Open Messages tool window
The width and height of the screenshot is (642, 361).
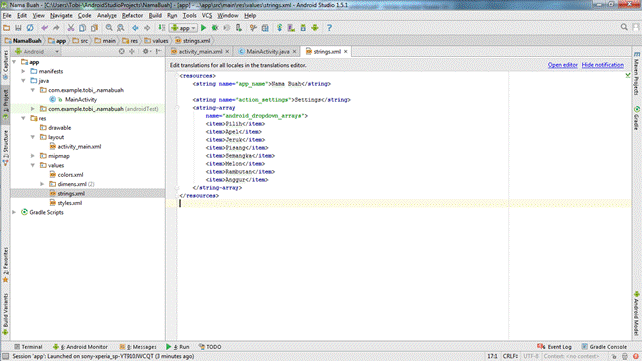[x=138, y=347]
